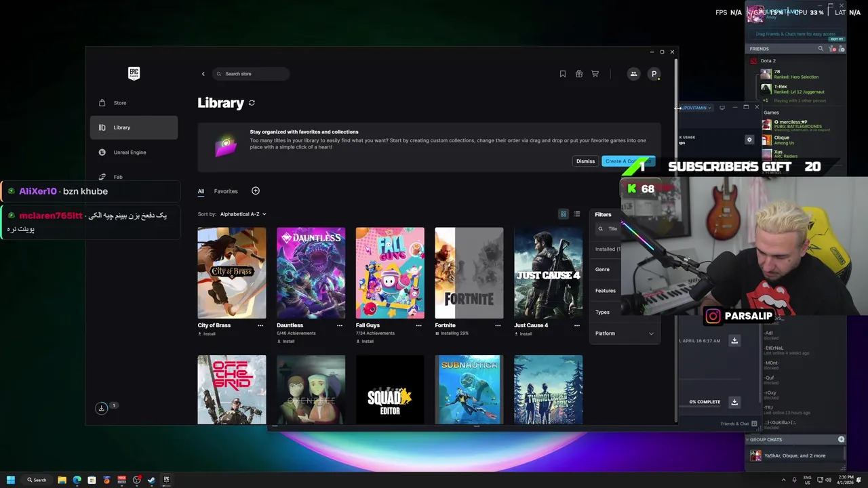Click Fortnite Installing 29% progress status
This screenshot has height=488, width=868.
click(452, 333)
